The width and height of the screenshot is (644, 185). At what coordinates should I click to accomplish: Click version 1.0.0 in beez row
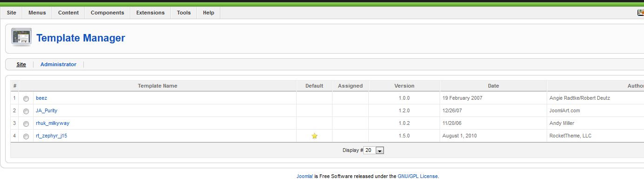click(x=404, y=98)
